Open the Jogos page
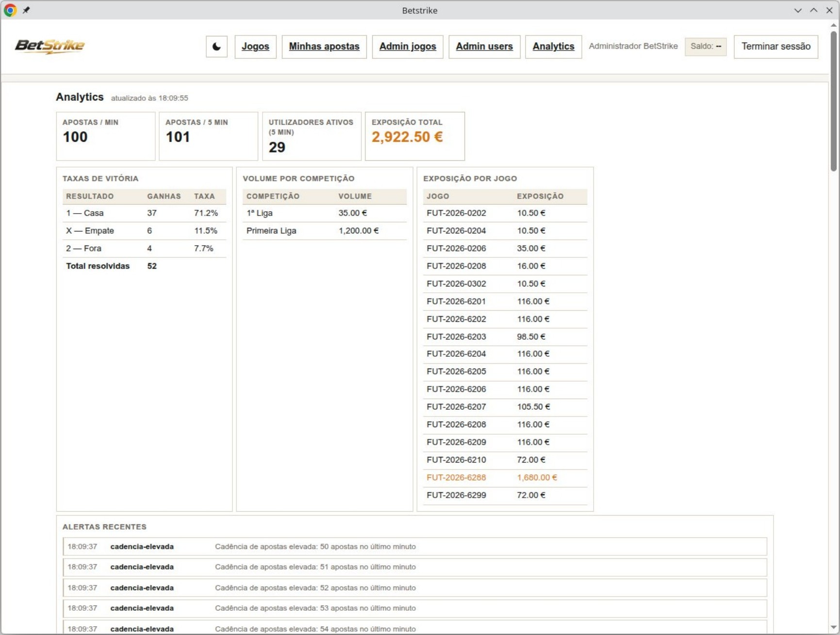Screen dimensions: 840x635 (255, 47)
